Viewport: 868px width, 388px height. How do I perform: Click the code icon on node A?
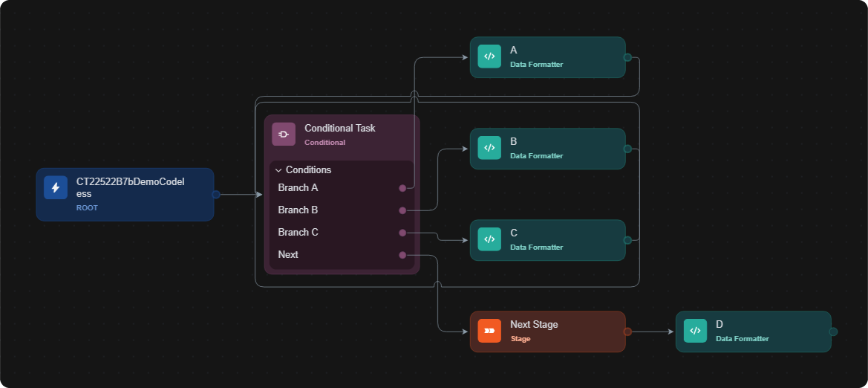pos(489,56)
